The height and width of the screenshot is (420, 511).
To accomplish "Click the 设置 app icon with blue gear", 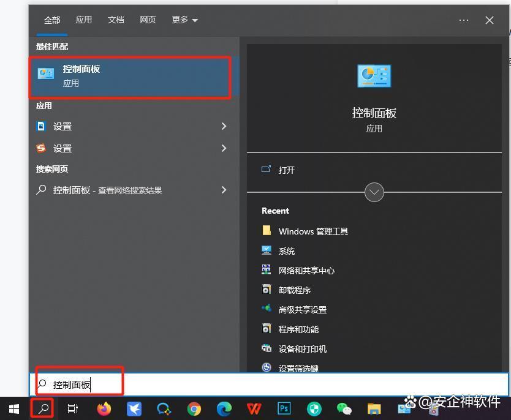I will pyautogui.click(x=40, y=126).
